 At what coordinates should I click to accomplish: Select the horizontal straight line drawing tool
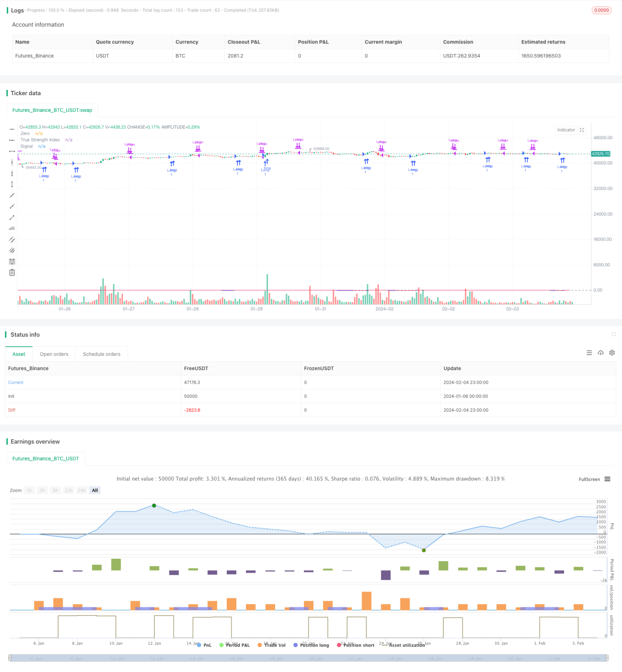tap(12, 129)
